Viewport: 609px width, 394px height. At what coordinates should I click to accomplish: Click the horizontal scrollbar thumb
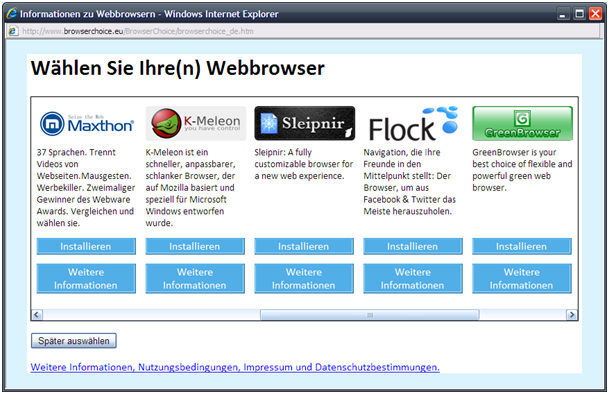[x=370, y=315]
